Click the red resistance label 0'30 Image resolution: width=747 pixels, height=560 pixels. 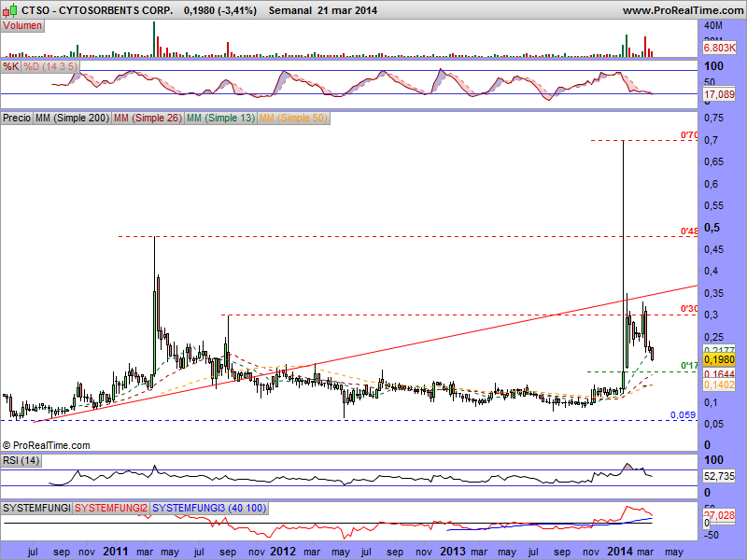click(x=689, y=309)
